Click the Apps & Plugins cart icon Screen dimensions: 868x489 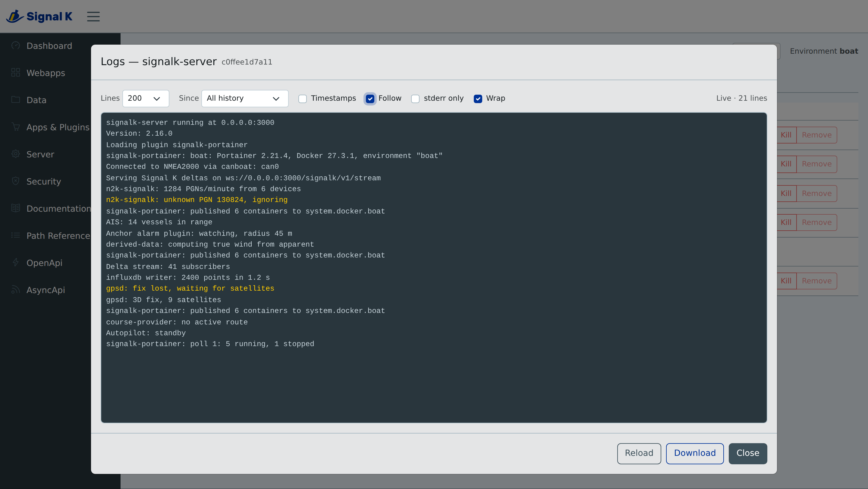[15, 127]
